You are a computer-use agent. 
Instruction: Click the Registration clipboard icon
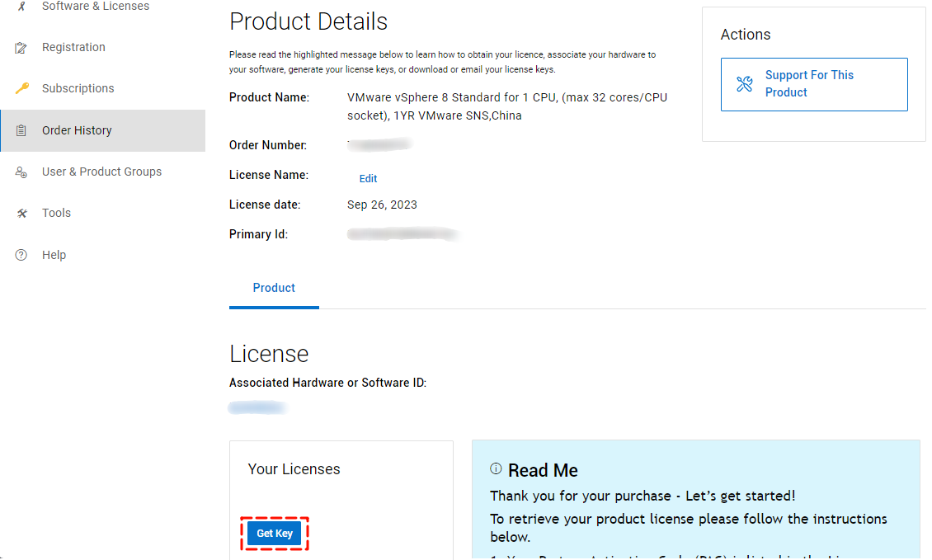click(21, 48)
